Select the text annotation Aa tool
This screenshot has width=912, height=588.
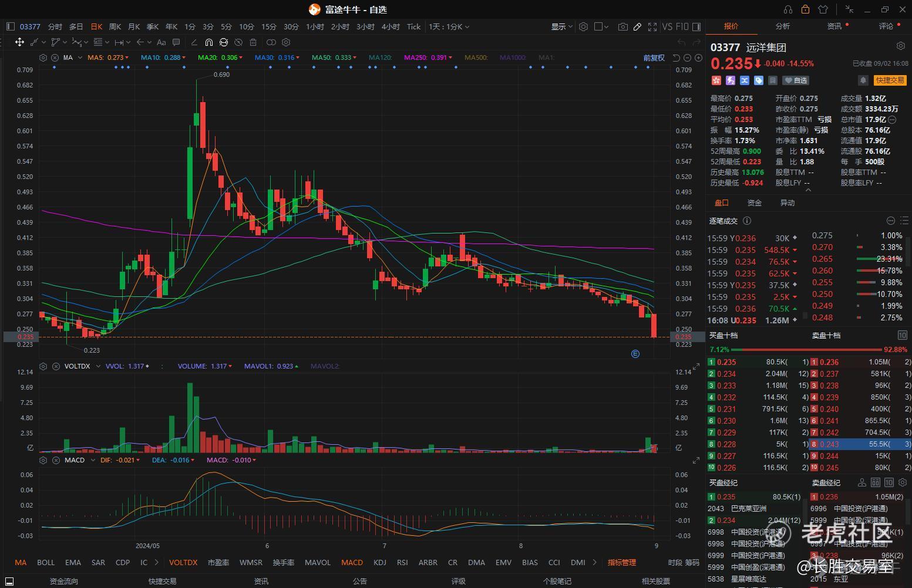[x=161, y=42]
